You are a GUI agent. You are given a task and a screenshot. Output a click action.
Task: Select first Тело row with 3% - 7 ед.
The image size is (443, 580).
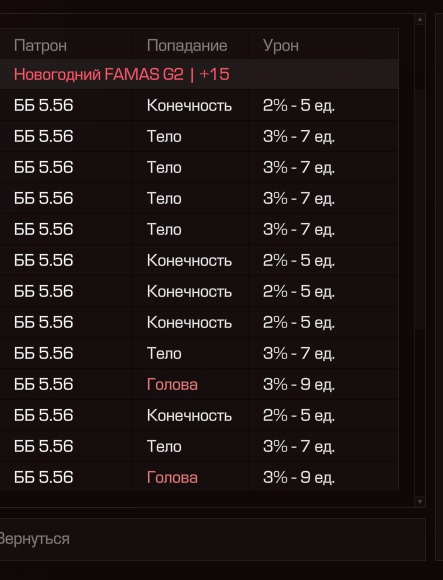point(199,136)
